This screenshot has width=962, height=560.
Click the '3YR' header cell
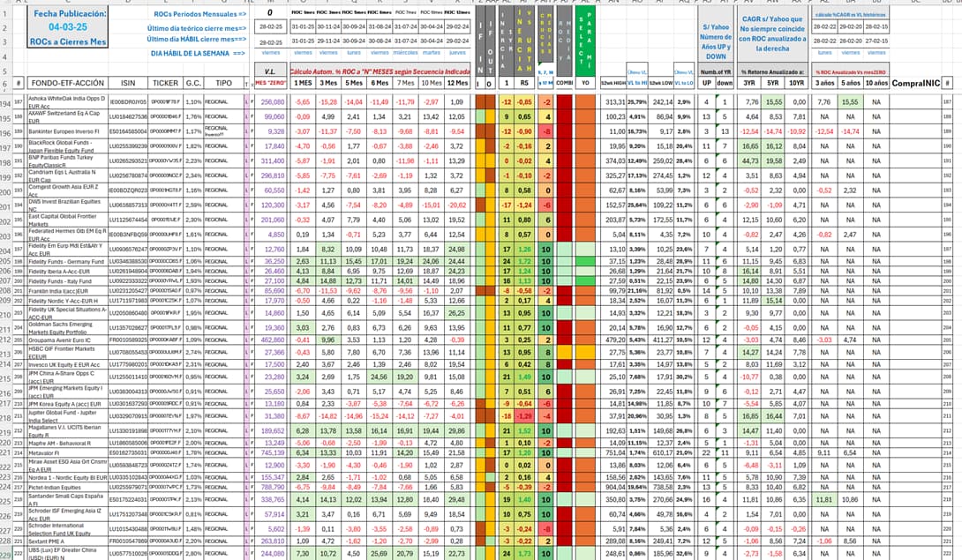pos(749,83)
